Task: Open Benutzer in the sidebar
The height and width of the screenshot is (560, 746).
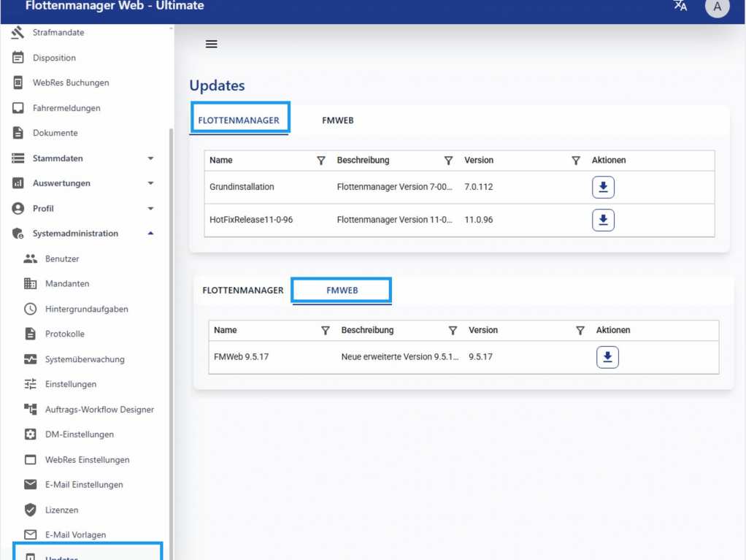Action: (62, 259)
